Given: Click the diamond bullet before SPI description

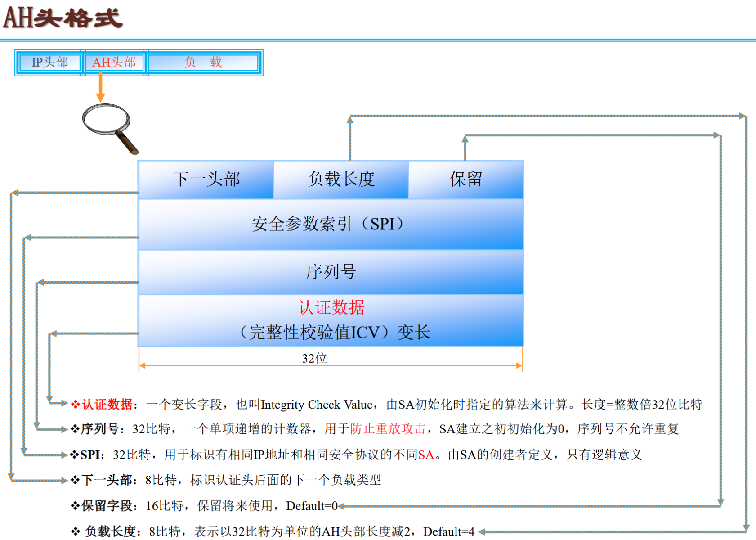Looking at the screenshot, I should coord(75,454).
